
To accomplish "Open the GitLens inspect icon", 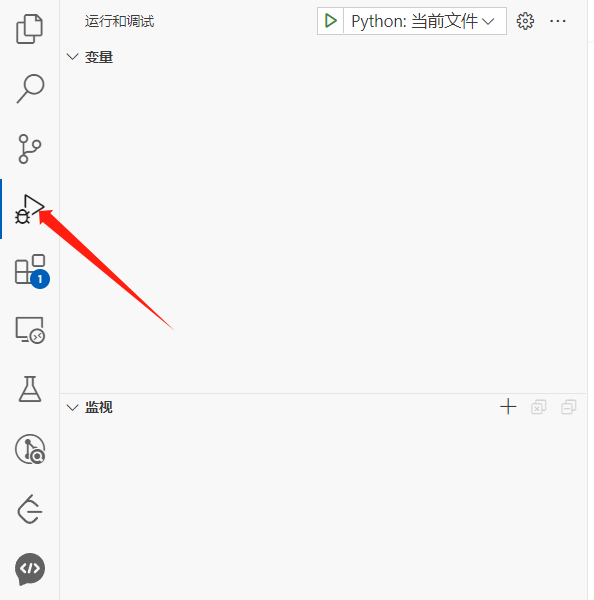I will coord(30,449).
